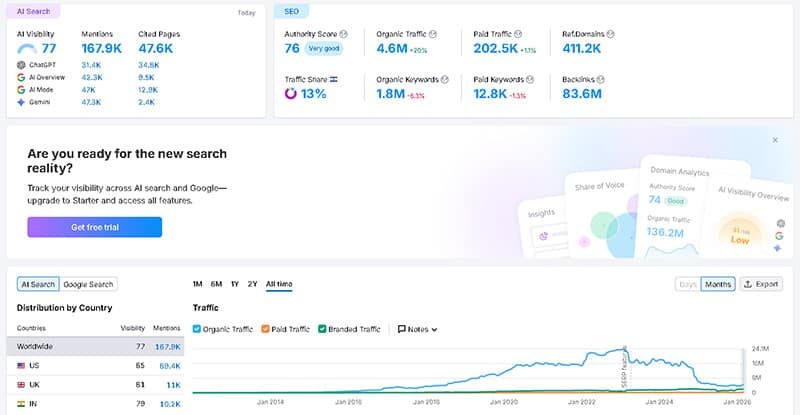Viewport: 800px width, 415px height.
Task: Open Backlinks value 83.6M
Action: pos(582,94)
